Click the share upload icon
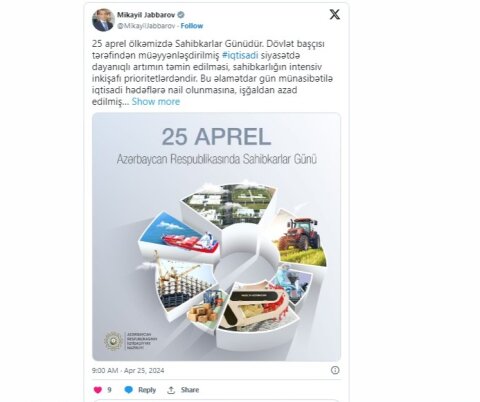 click(x=171, y=390)
